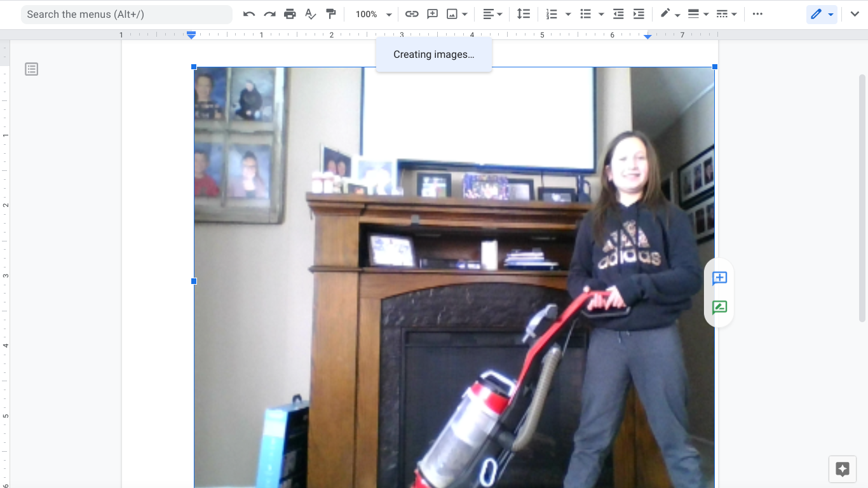Insert a link with the chain icon
This screenshot has height=488, width=868.
pyautogui.click(x=412, y=14)
